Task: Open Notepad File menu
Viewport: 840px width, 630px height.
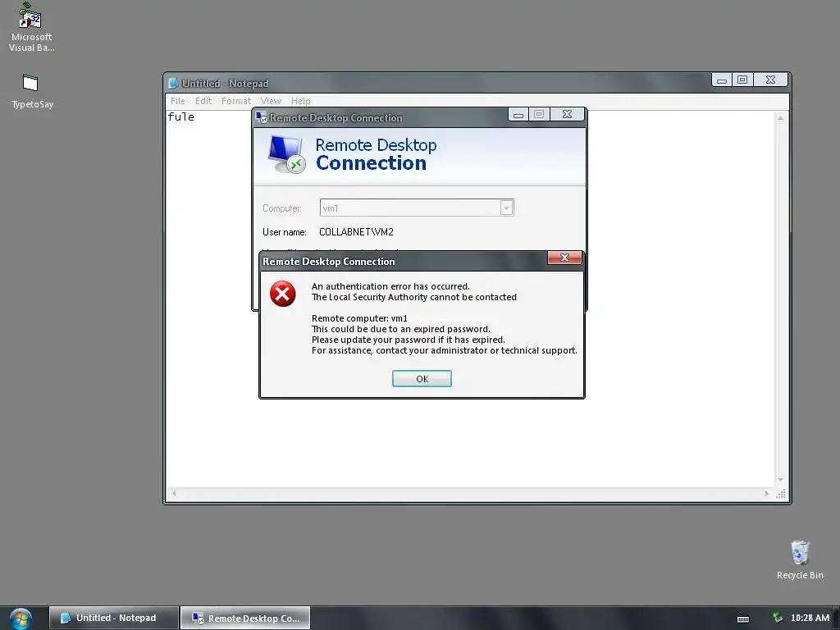Action: pos(177,101)
